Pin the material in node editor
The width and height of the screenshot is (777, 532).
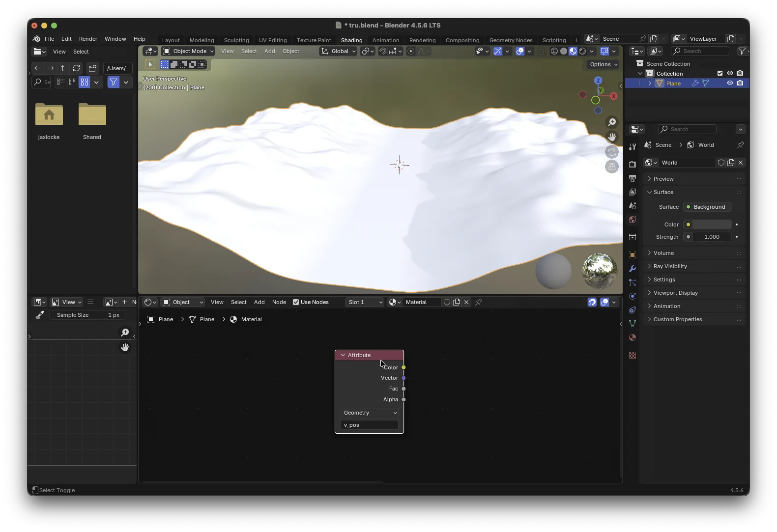click(x=479, y=302)
